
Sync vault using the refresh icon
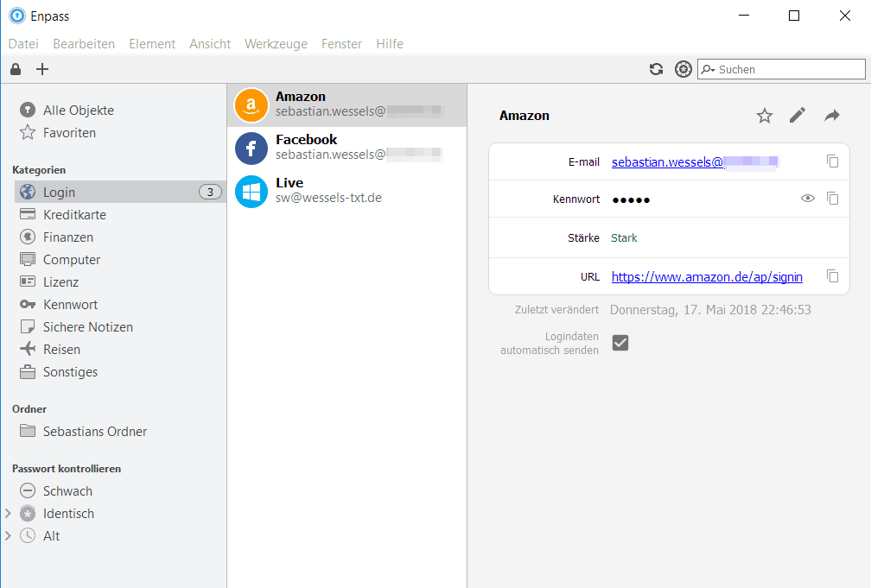click(x=656, y=69)
